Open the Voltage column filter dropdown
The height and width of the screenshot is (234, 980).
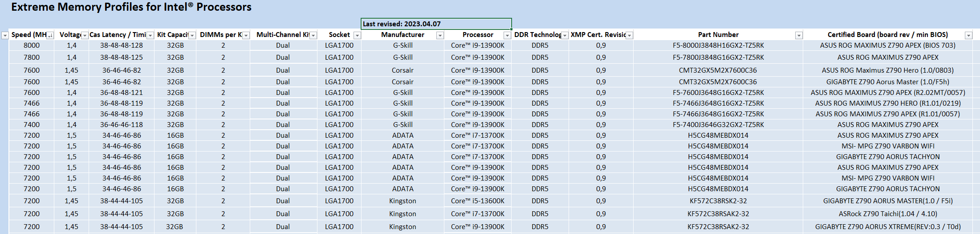coord(85,35)
